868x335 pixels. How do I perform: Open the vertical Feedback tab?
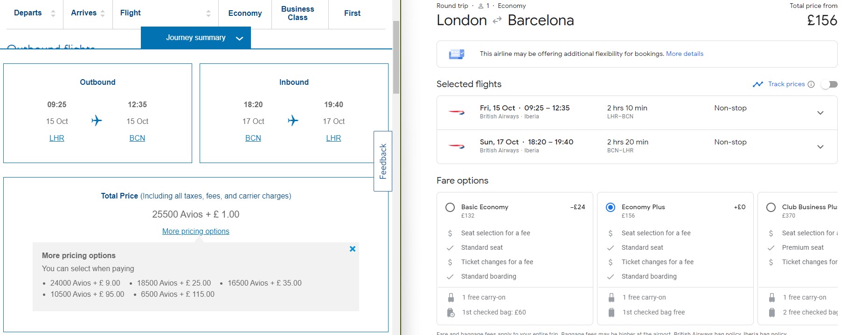383,161
